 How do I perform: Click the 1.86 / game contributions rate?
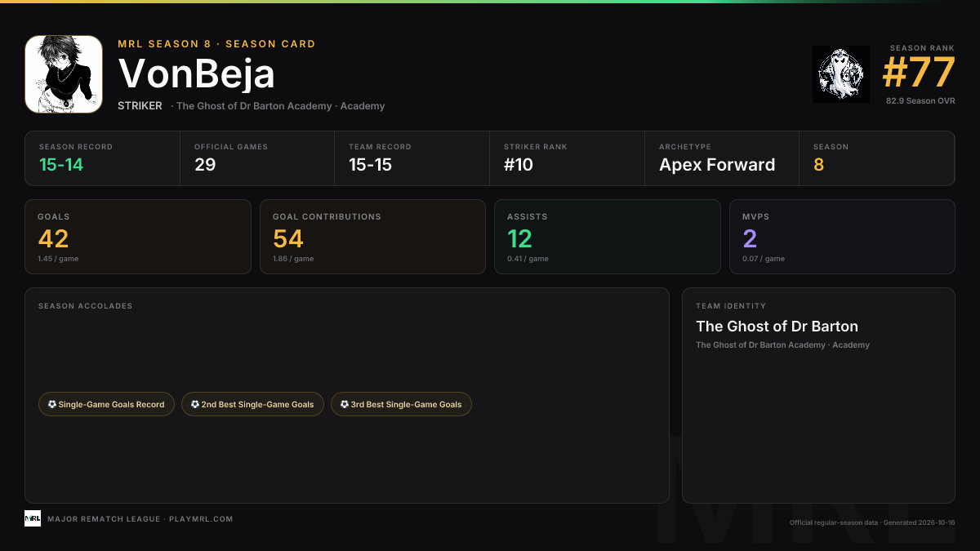click(293, 259)
